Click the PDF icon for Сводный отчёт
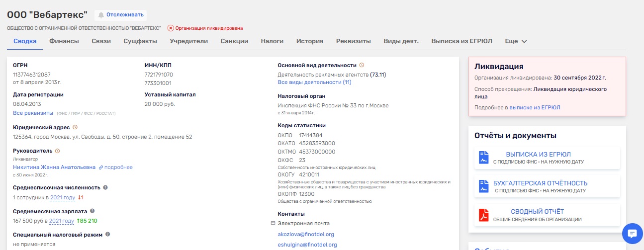 (483, 215)
